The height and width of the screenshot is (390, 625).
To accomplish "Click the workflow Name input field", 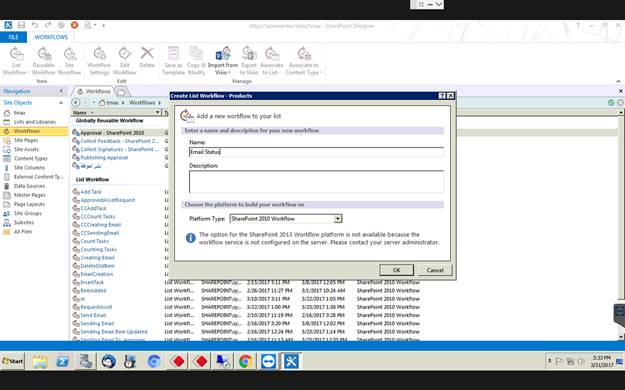I will click(x=316, y=152).
